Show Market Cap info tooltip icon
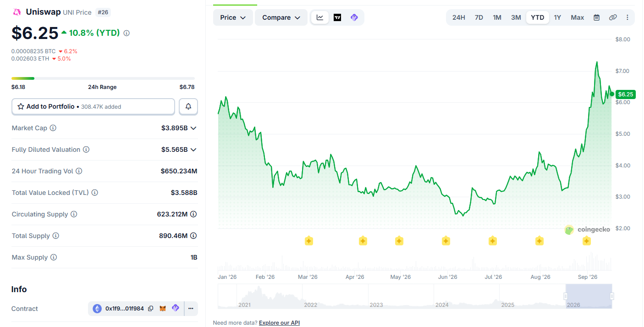The image size is (644, 327). point(53,128)
